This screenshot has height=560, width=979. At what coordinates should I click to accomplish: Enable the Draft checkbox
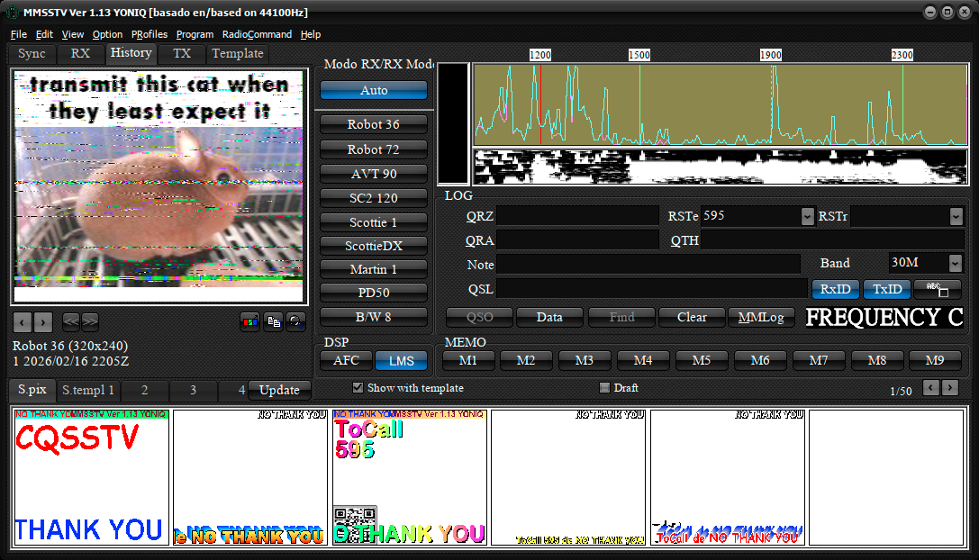(x=605, y=388)
